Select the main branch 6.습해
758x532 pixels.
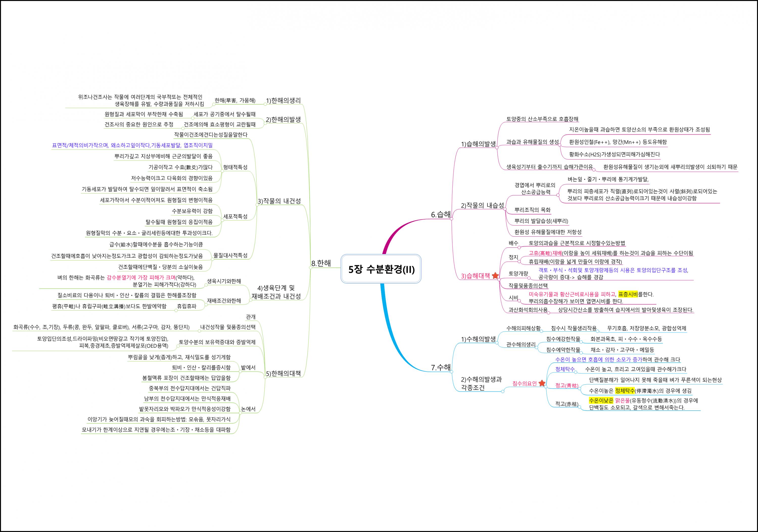pos(441,215)
